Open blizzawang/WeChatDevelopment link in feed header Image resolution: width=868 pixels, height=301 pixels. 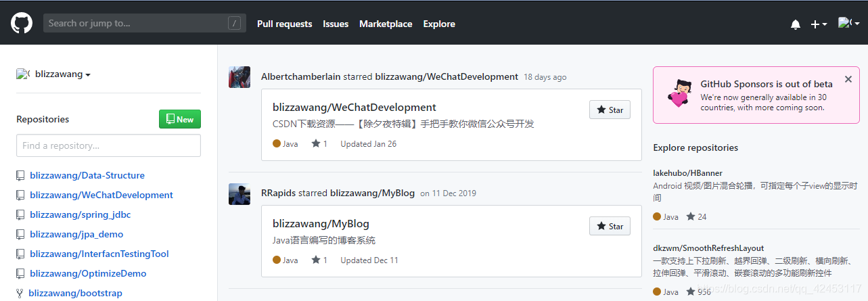[447, 76]
